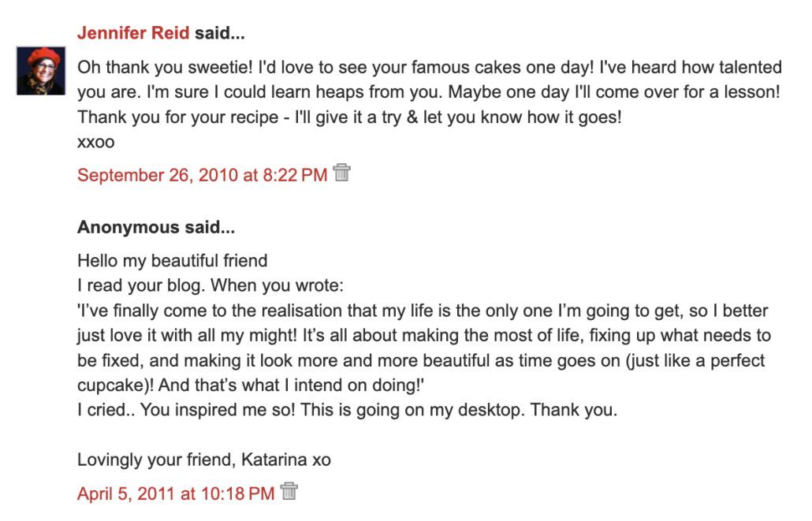Image resolution: width=812 pixels, height=521 pixels.
Task: Click "Lovingly your friend, Katarina xo" signature
Action: pos(204,460)
